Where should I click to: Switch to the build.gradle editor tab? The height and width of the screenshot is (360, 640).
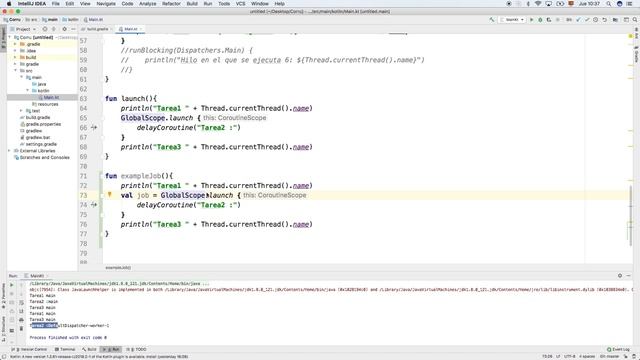pyautogui.click(x=96, y=29)
